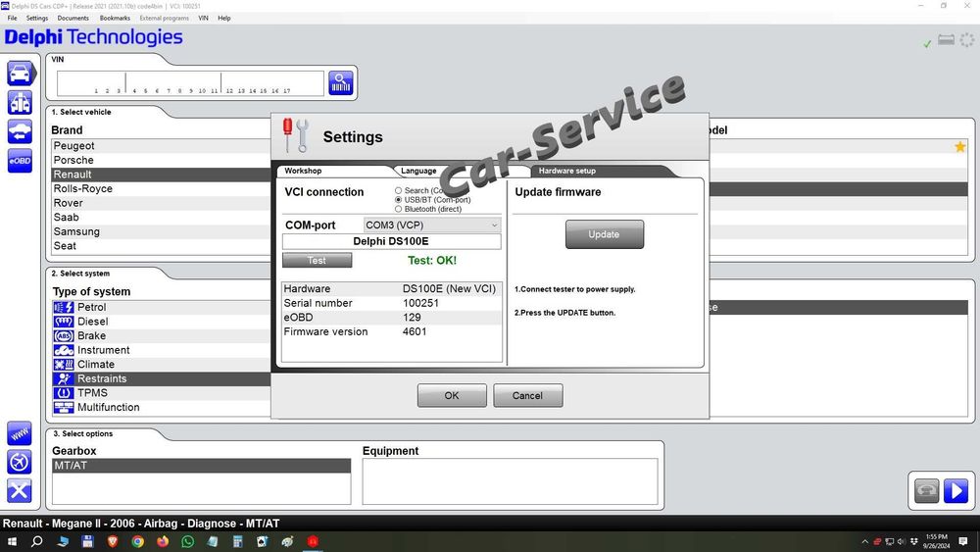This screenshot has height=552, width=980.
Task: Click the telephone help button
Action: 926,491
